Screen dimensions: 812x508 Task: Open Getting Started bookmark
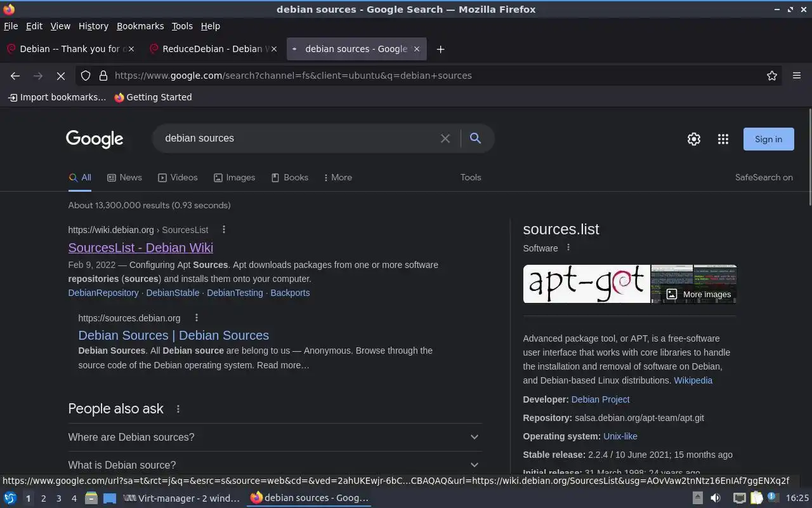pyautogui.click(x=153, y=97)
